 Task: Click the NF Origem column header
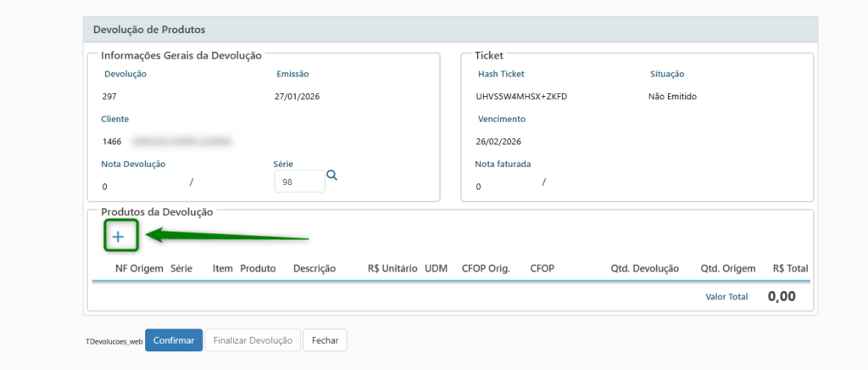click(x=139, y=268)
